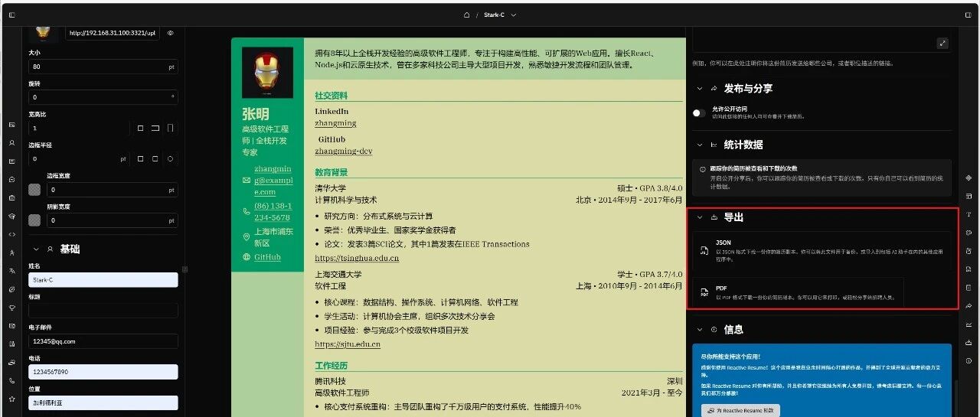Viewport: 980px width, 417px height.
Task: Select the circle border radius option
Action: click(170, 159)
